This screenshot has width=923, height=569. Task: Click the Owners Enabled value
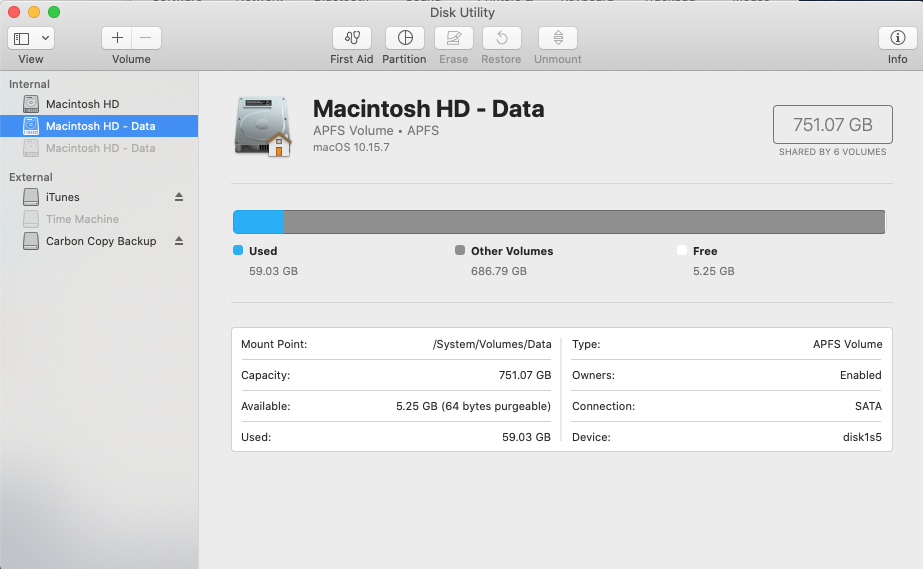861,375
